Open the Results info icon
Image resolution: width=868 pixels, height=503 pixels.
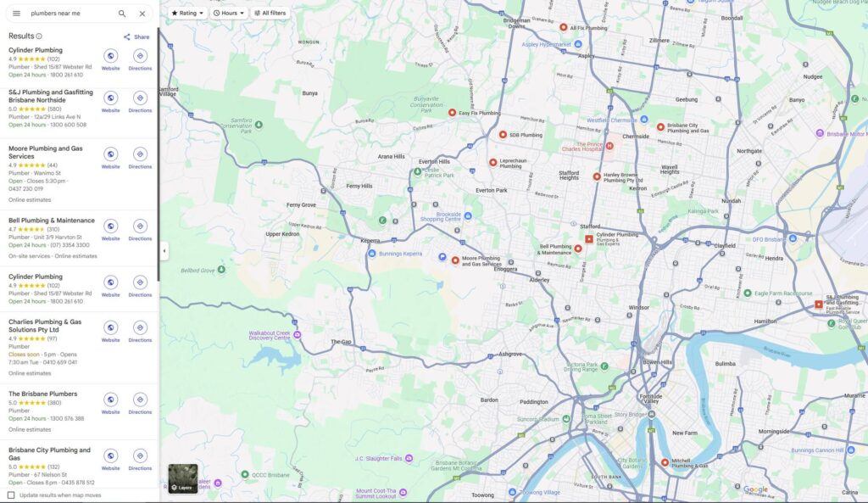coord(39,36)
